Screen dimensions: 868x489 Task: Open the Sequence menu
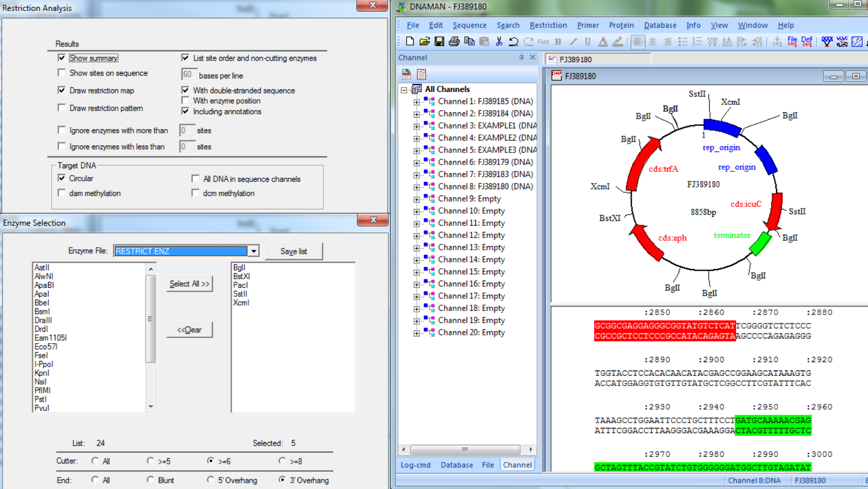pyautogui.click(x=470, y=25)
